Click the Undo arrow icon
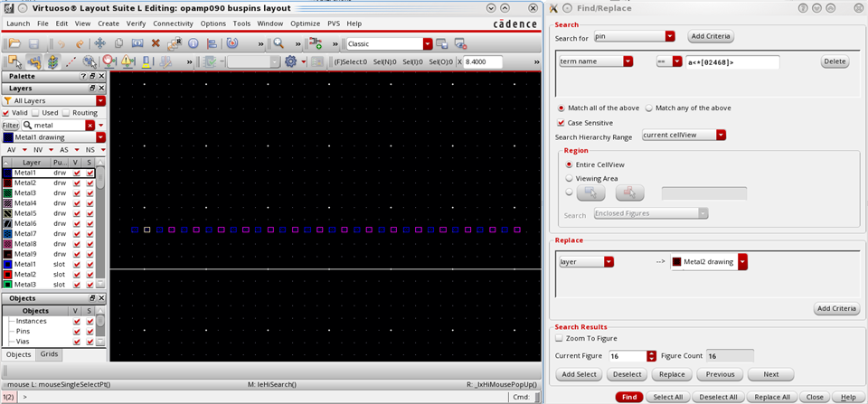868x404 pixels. click(61, 43)
